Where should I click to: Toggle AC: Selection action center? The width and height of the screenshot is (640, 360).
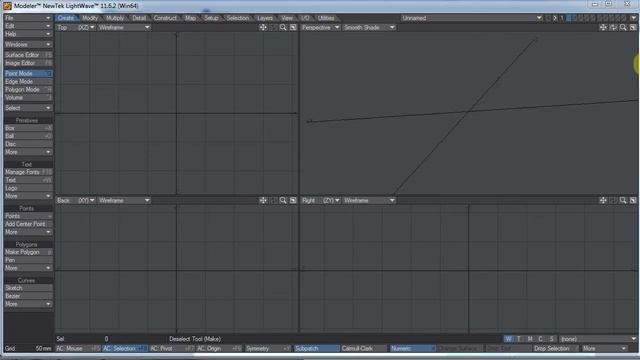[x=124, y=349]
